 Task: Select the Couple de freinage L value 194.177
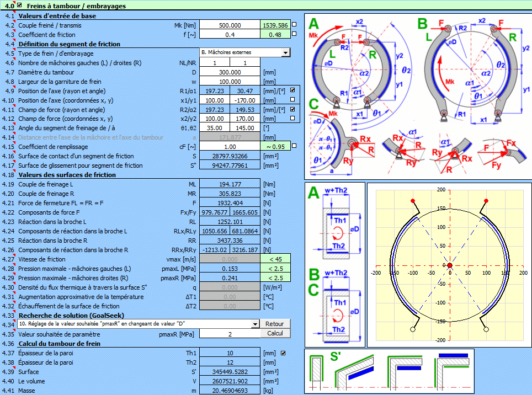230,184
